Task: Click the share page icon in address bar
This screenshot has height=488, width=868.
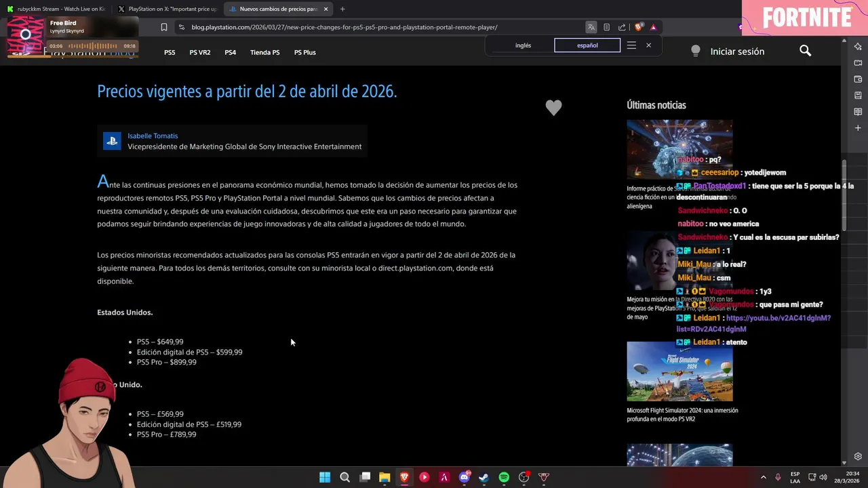Action: click(622, 27)
